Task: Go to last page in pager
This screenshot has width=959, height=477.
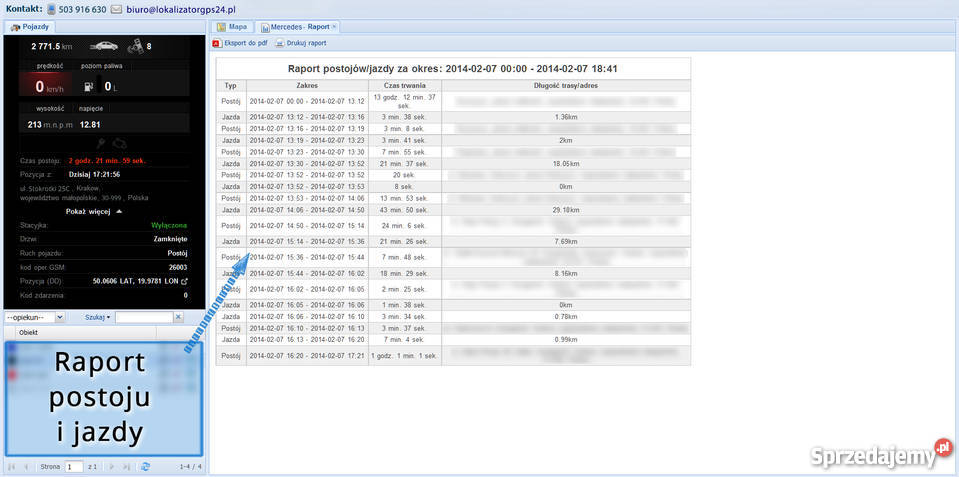Action: pos(126,467)
